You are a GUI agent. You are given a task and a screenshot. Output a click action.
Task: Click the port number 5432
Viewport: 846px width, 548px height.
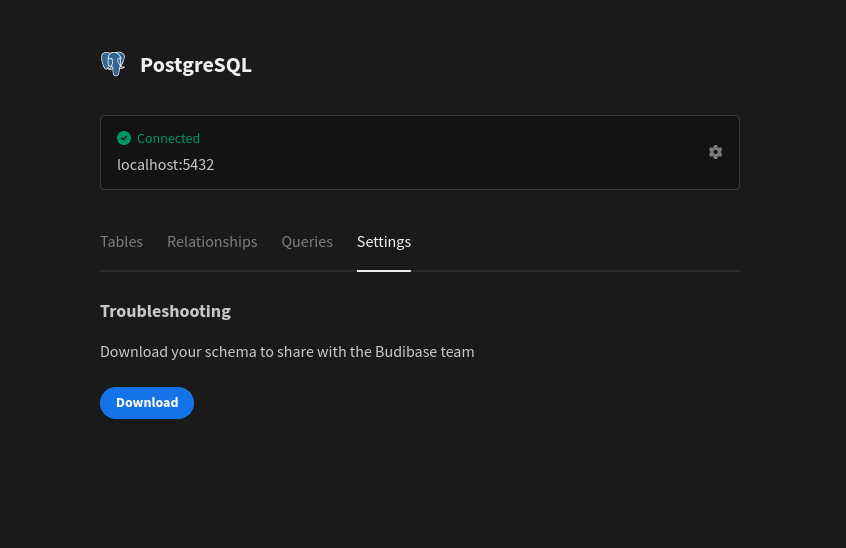pyautogui.click(x=198, y=164)
